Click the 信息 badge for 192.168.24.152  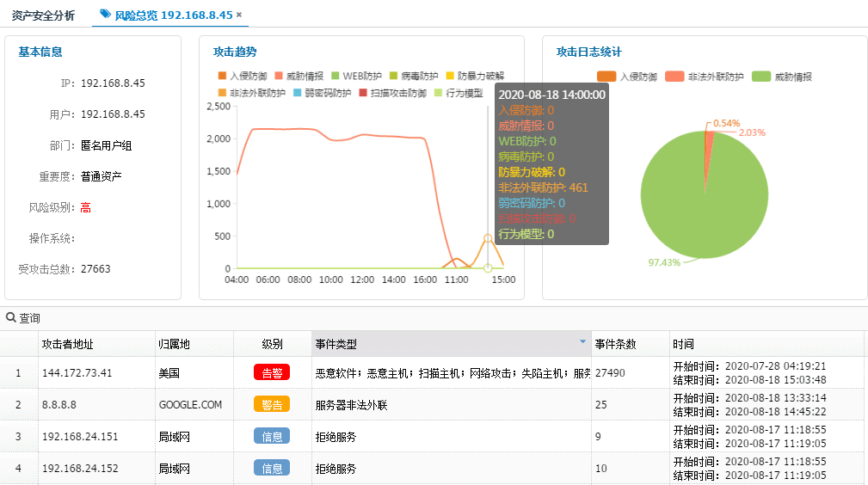[271, 468]
